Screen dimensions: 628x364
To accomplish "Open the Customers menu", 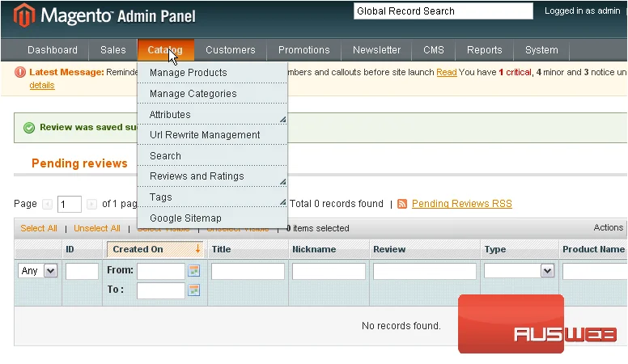I will coord(231,50).
